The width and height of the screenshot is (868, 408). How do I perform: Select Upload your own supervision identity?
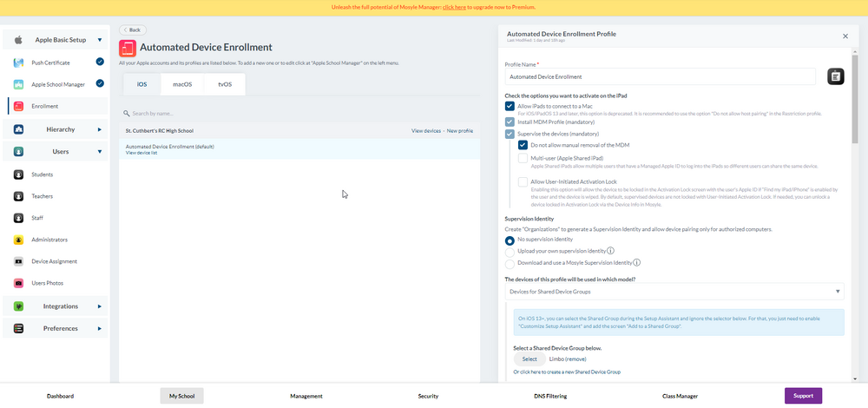pyautogui.click(x=510, y=251)
